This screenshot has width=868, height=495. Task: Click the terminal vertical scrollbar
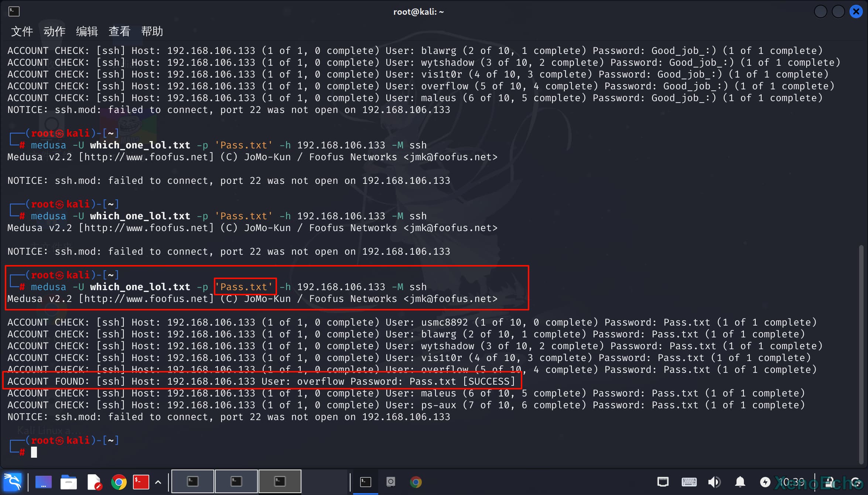861,354
